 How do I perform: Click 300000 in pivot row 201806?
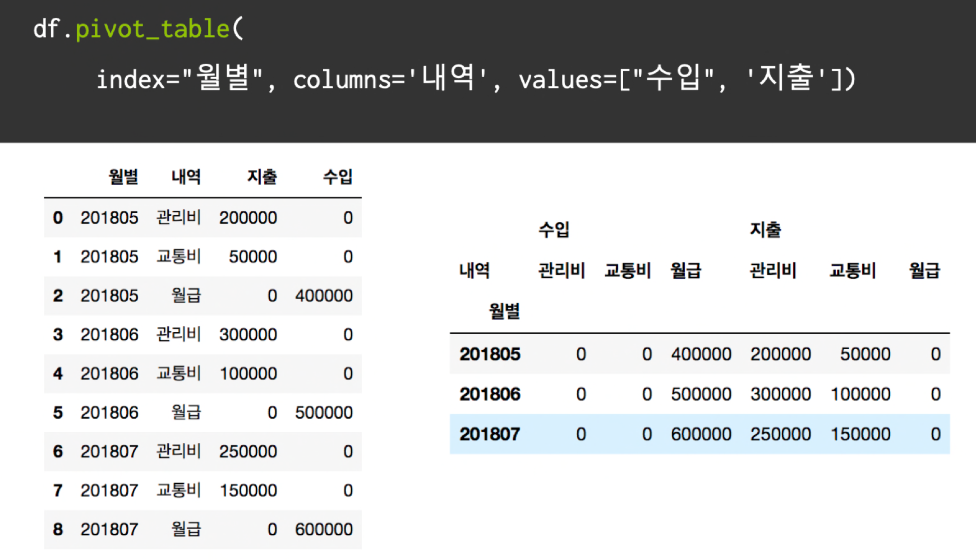781,394
